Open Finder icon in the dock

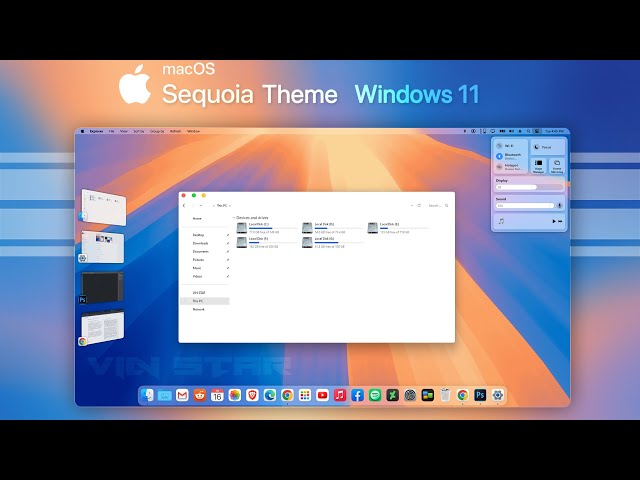pos(147,395)
